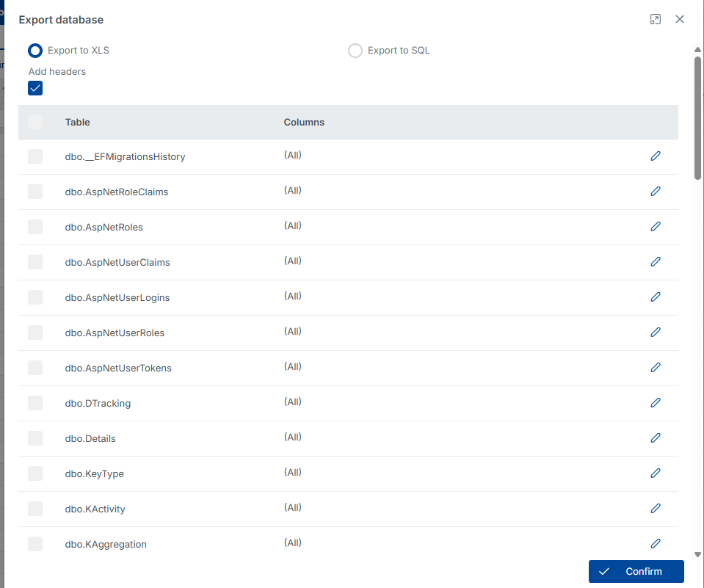Edit columns for dbo.KAggregation
Screen dimensions: 704x588
[655, 543]
